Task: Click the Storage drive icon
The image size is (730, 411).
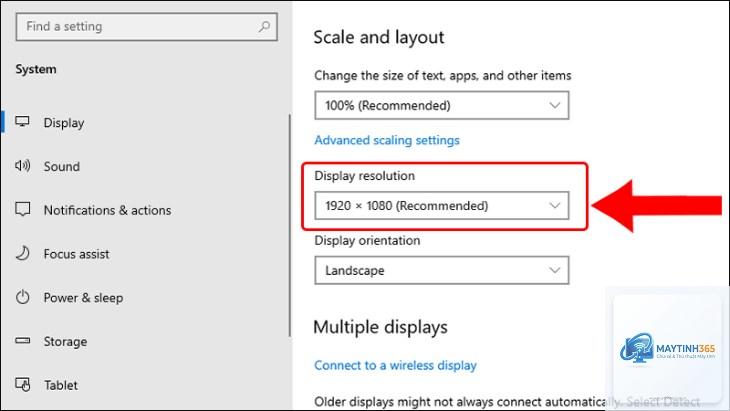Action: click(x=22, y=341)
